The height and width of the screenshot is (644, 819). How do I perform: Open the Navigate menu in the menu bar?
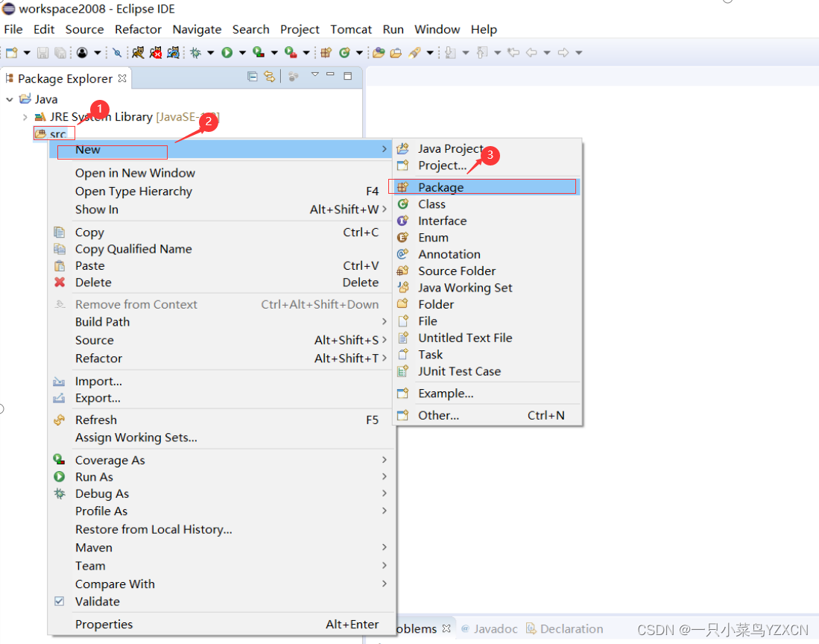(197, 29)
